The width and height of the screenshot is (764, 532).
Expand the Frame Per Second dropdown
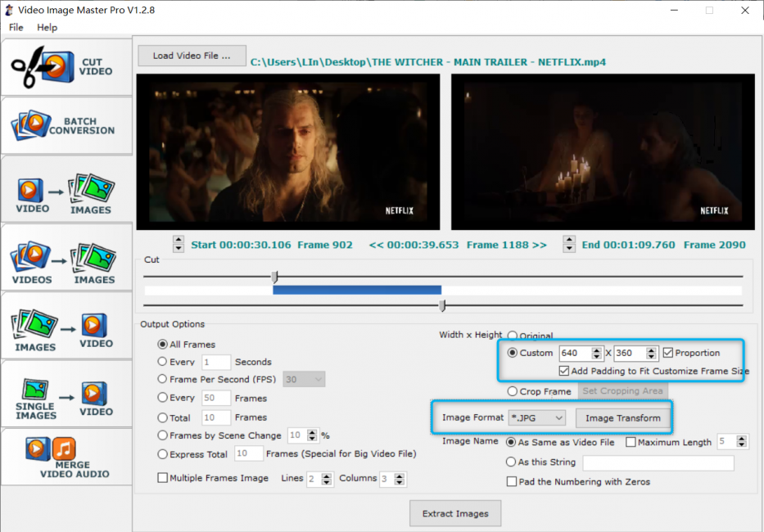click(304, 379)
